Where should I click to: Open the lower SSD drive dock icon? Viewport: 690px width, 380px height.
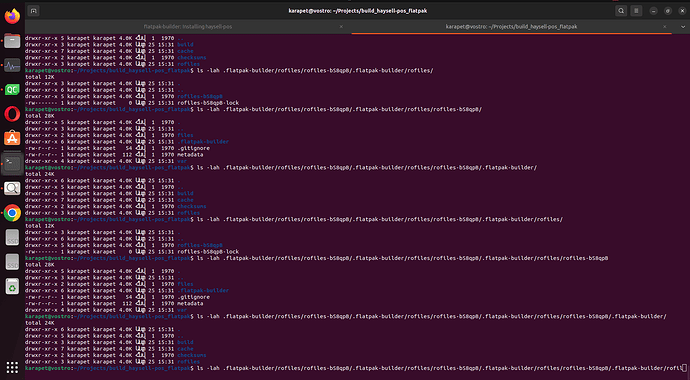[x=12, y=262]
